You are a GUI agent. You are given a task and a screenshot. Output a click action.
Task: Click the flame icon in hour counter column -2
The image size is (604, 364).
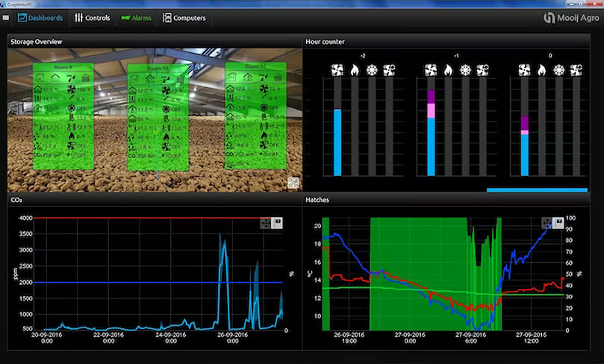pos(355,70)
